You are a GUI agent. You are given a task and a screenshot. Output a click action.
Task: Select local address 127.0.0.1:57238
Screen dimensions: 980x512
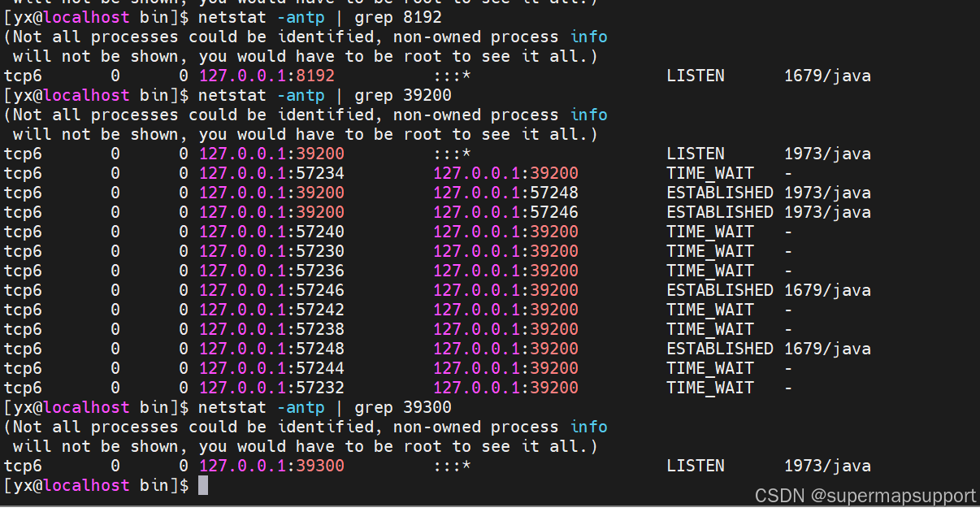click(x=271, y=329)
